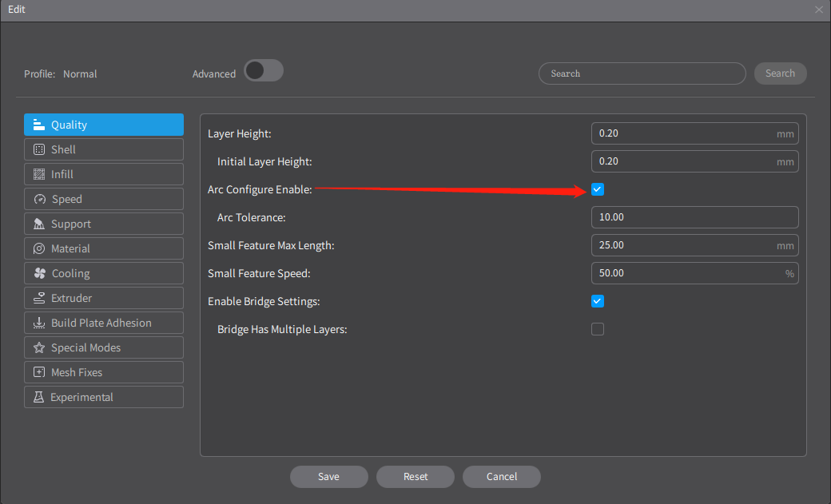Screen dimensions: 831x504
Task: Click Small Feature Max Length field
Action: [x=695, y=245]
